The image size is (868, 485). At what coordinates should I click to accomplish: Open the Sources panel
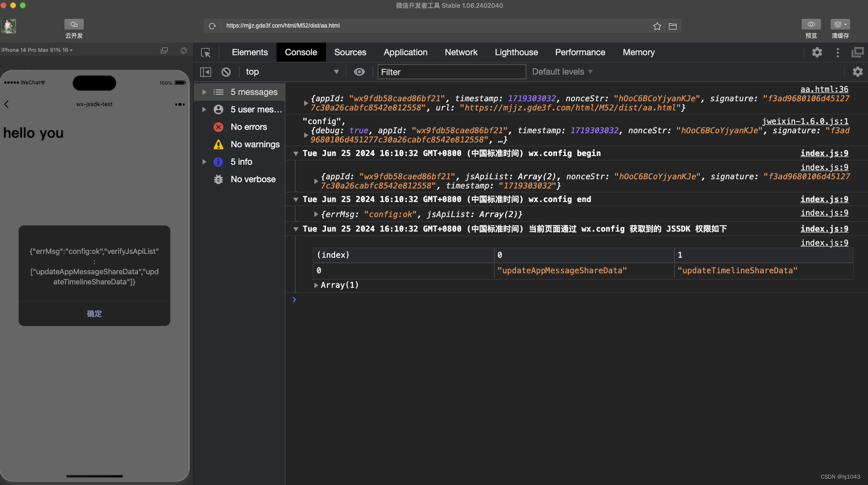coord(350,52)
